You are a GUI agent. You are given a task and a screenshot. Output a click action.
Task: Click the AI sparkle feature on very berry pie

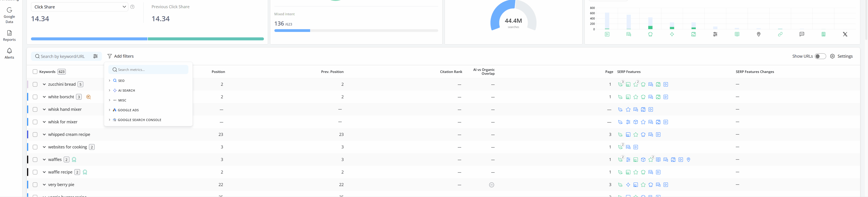pos(628,185)
